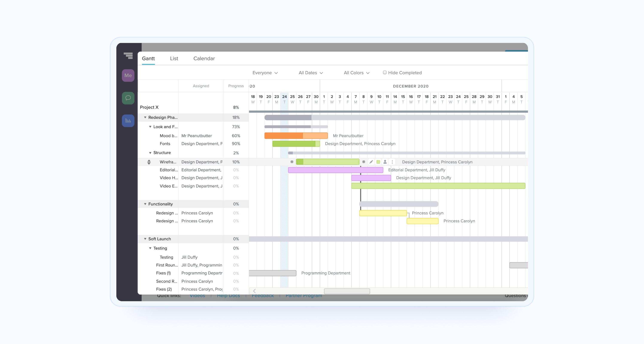Collapse the Redesign Phase group

[145, 117]
